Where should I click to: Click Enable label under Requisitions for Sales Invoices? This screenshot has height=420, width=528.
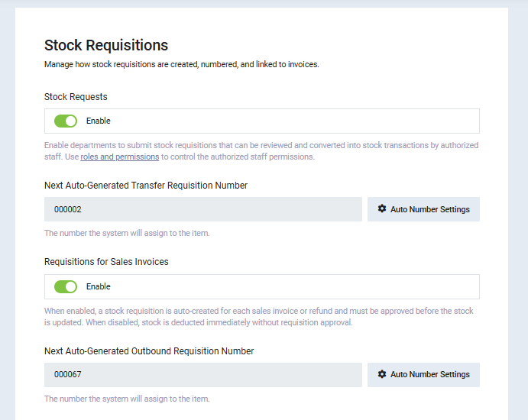tap(99, 286)
